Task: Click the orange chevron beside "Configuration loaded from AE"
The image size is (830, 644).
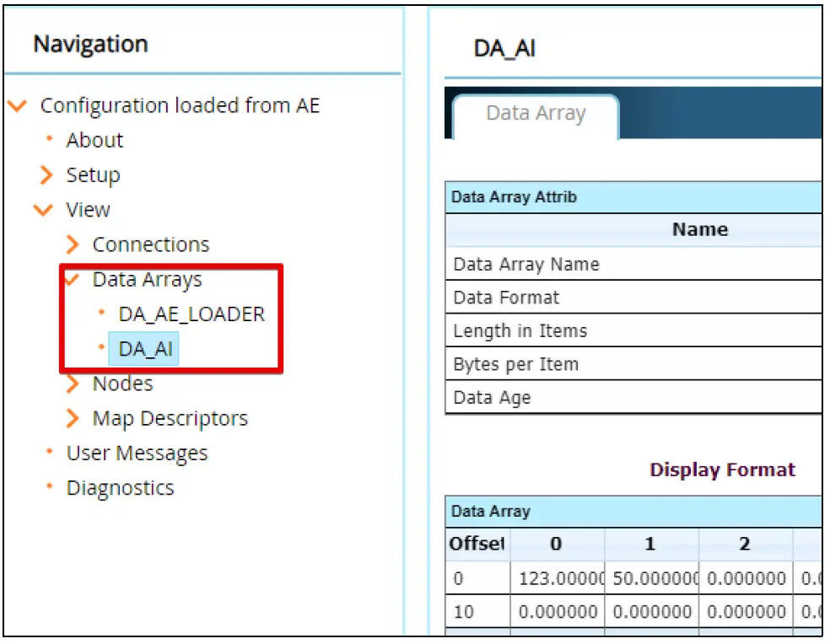Action: 18,105
